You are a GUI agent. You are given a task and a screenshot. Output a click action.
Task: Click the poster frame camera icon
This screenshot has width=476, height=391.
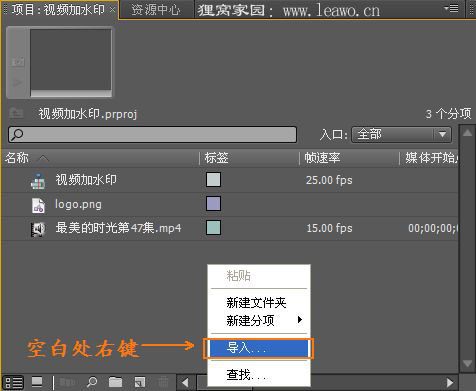pyautogui.click(x=18, y=62)
